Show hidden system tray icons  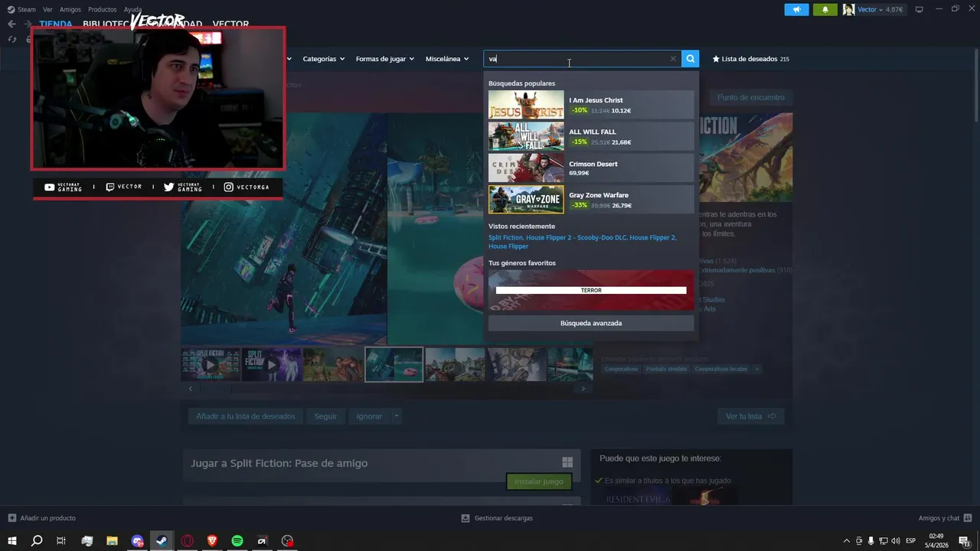pyautogui.click(x=846, y=541)
